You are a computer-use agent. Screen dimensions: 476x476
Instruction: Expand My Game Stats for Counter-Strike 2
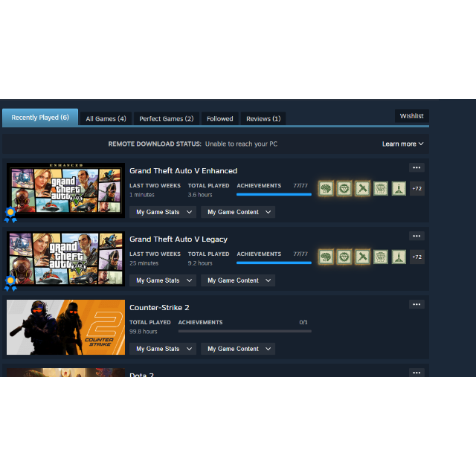pyautogui.click(x=163, y=349)
